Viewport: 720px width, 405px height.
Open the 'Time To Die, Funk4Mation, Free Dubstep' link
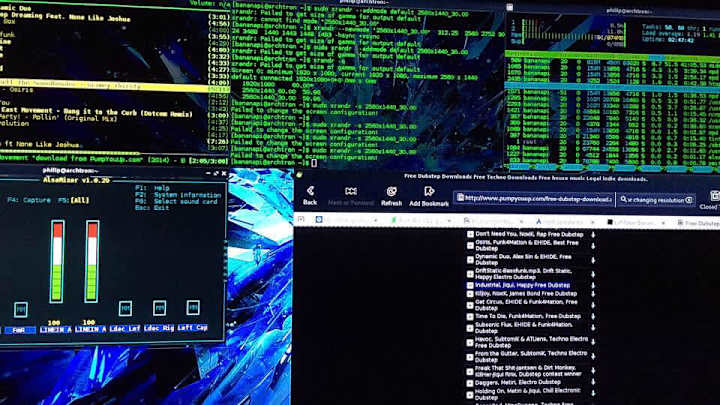click(528, 316)
